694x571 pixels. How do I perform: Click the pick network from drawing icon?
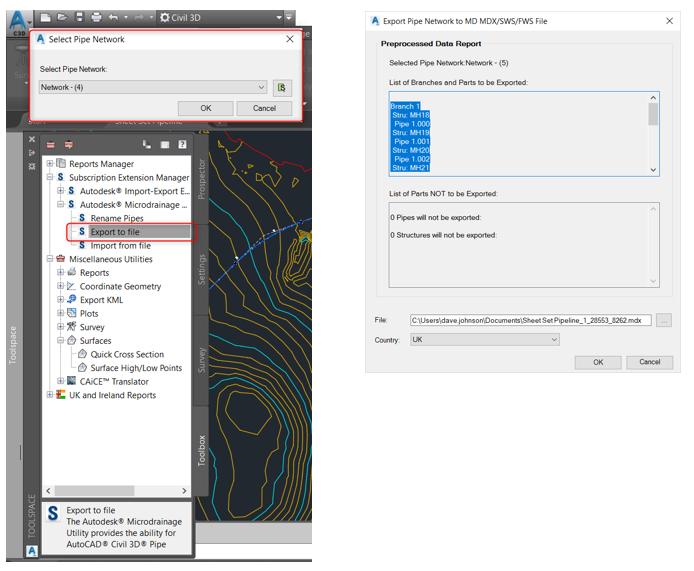click(x=282, y=87)
